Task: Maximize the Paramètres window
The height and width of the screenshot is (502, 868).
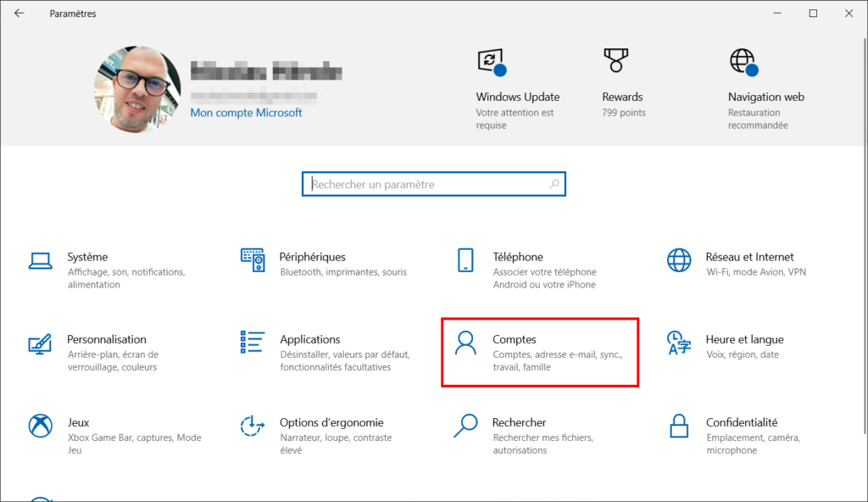Action: coord(813,14)
